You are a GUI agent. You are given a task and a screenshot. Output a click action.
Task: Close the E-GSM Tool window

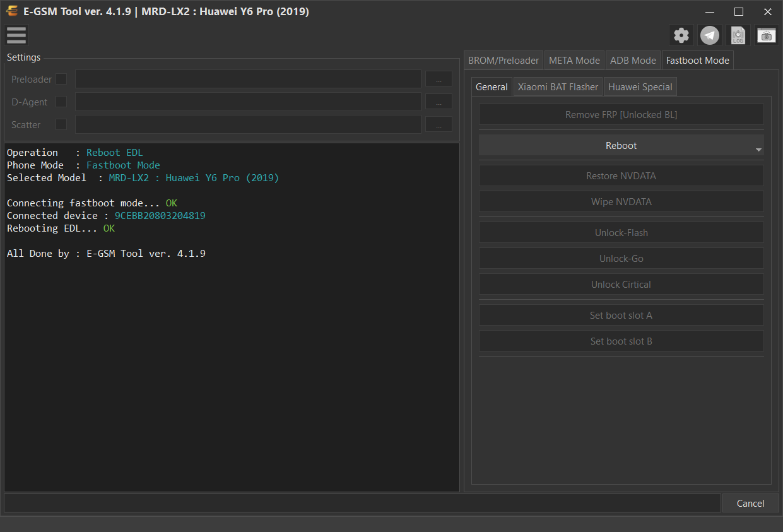[768, 11]
